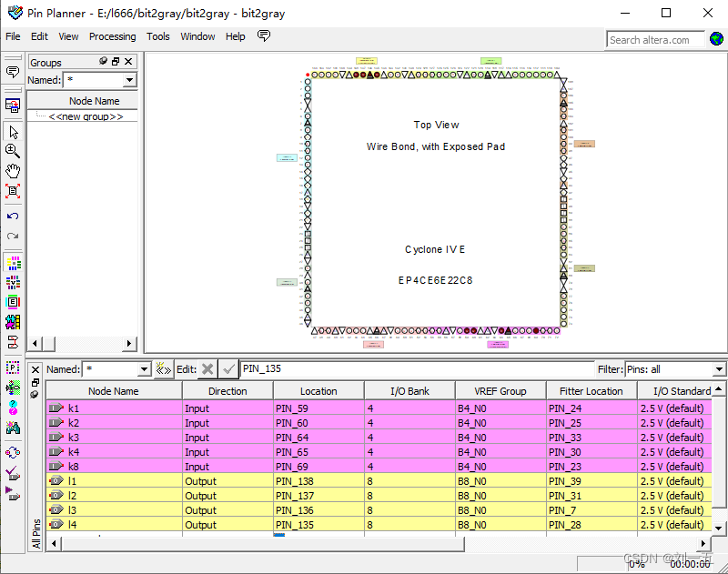728x574 pixels.
Task: Click the All Pins panel float icon
Action: 35,383
